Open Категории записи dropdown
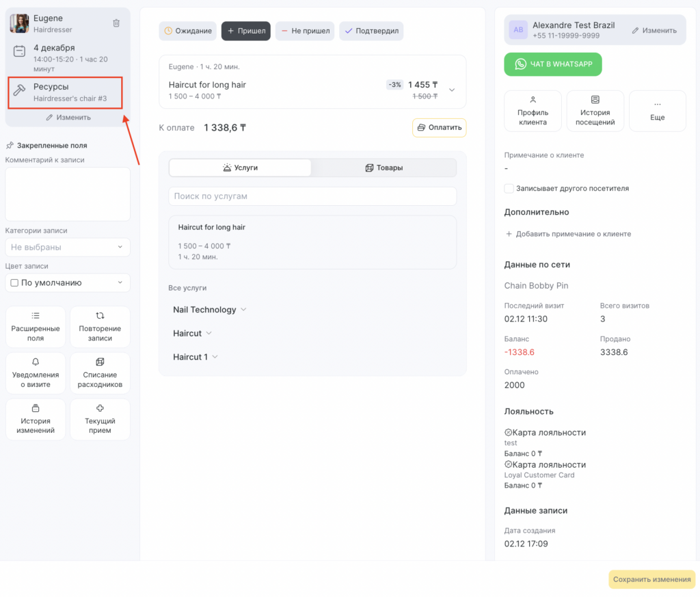 tap(67, 247)
